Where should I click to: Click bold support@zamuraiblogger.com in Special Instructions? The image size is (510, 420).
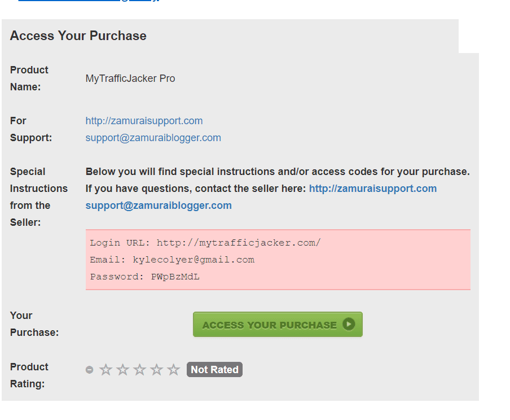click(x=159, y=205)
